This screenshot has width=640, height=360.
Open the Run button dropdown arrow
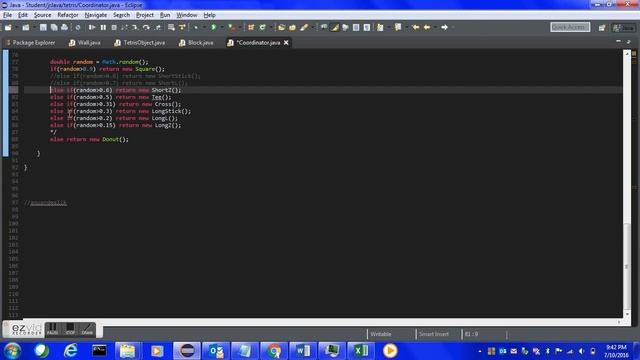221,27
